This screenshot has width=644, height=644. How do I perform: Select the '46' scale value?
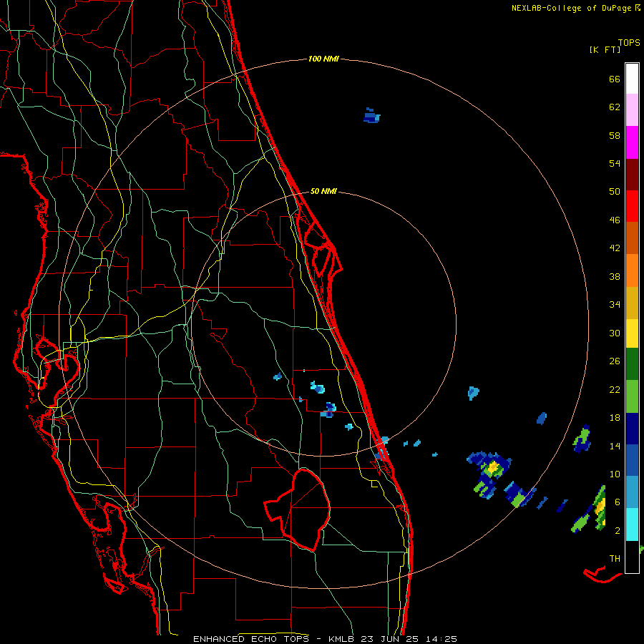coord(615,220)
